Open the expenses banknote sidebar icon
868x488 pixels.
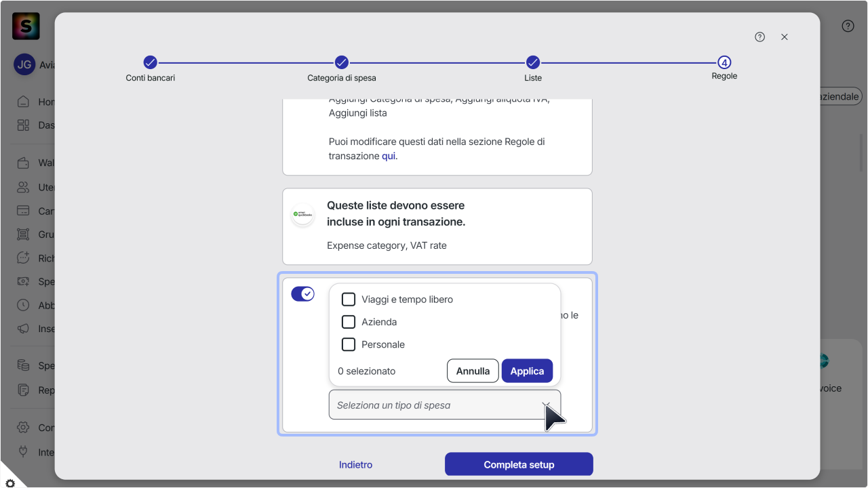[24, 281]
